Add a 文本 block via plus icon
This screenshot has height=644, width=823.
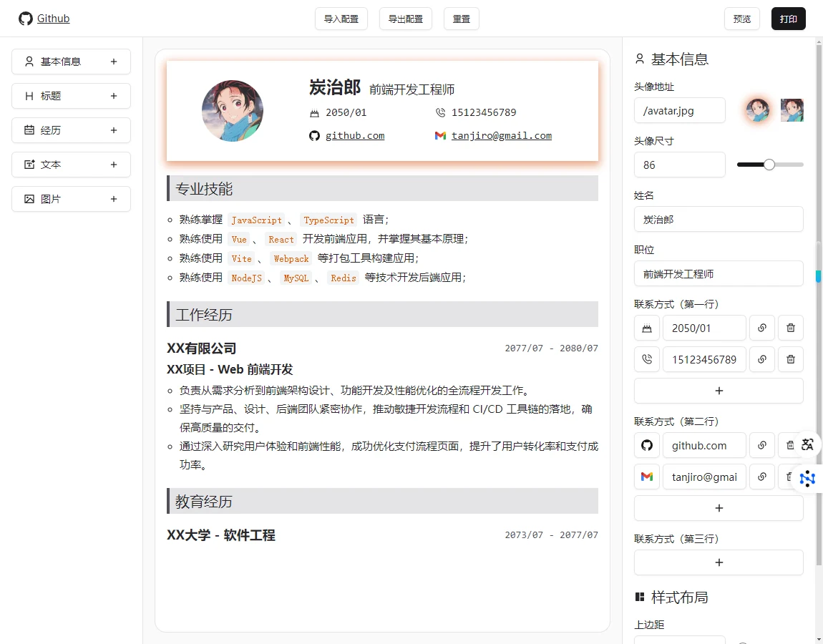point(113,165)
